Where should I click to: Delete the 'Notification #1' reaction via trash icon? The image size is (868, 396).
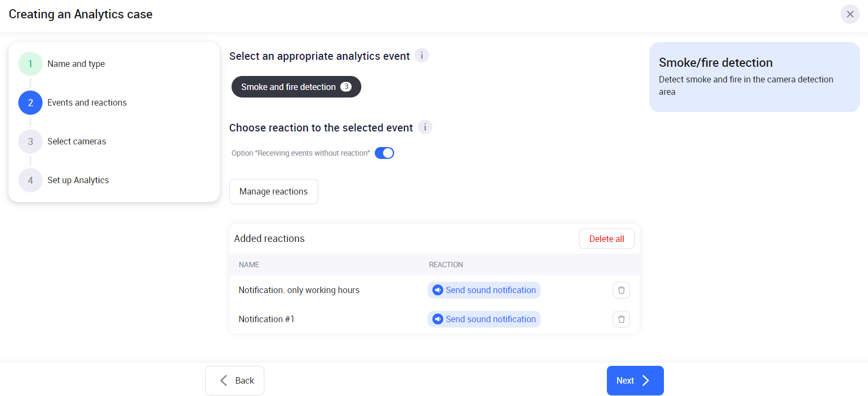(621, 319)
